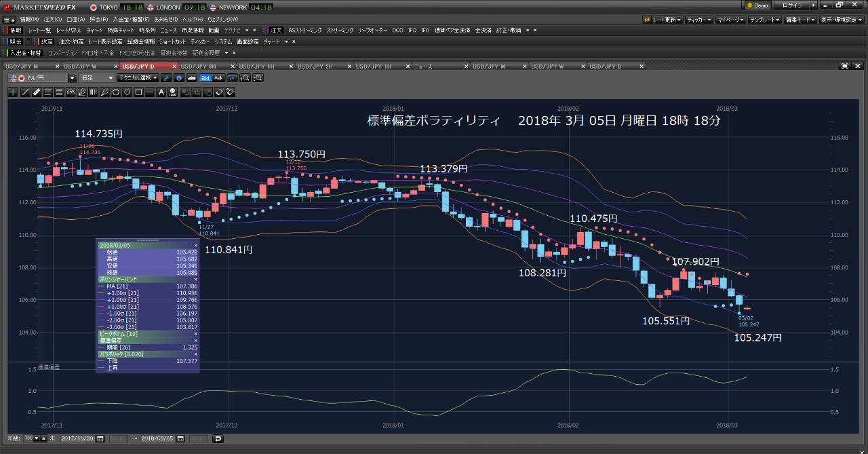Select the circle drawing tool

127,92
